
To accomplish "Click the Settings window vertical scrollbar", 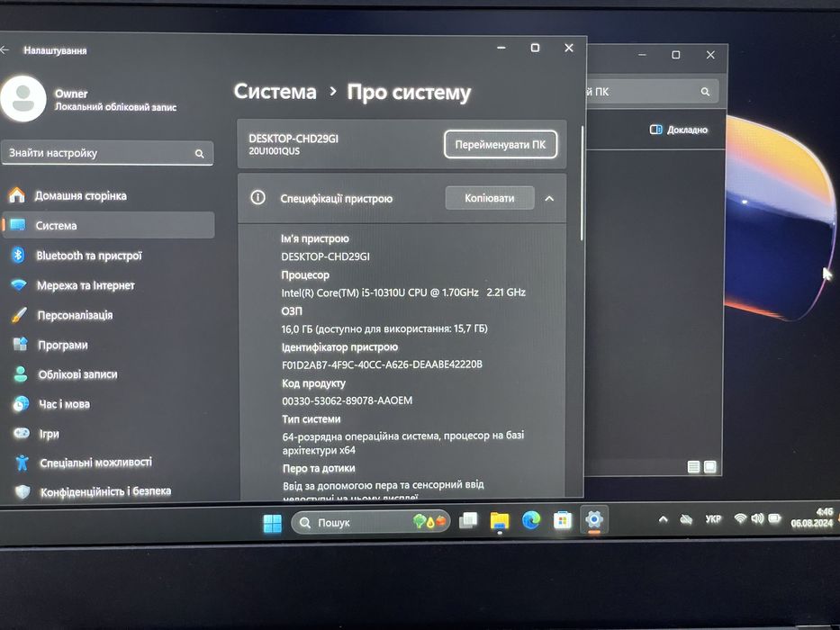I will (x=582, y=182).
